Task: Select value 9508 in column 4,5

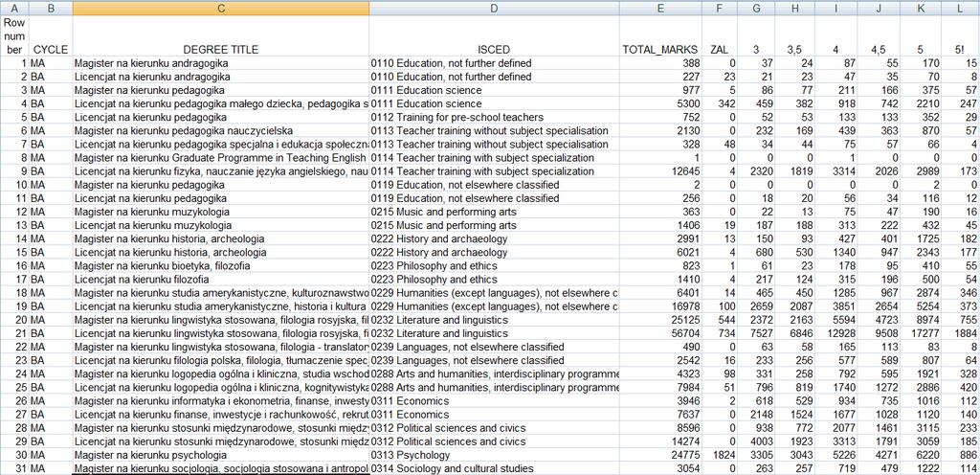Action: click(x=879, y=333)
